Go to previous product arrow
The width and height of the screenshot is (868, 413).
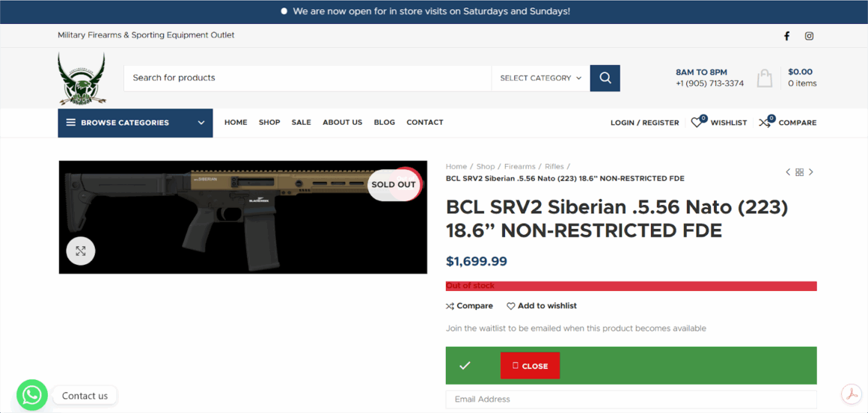pyautogui.click(x=788, y=172)
